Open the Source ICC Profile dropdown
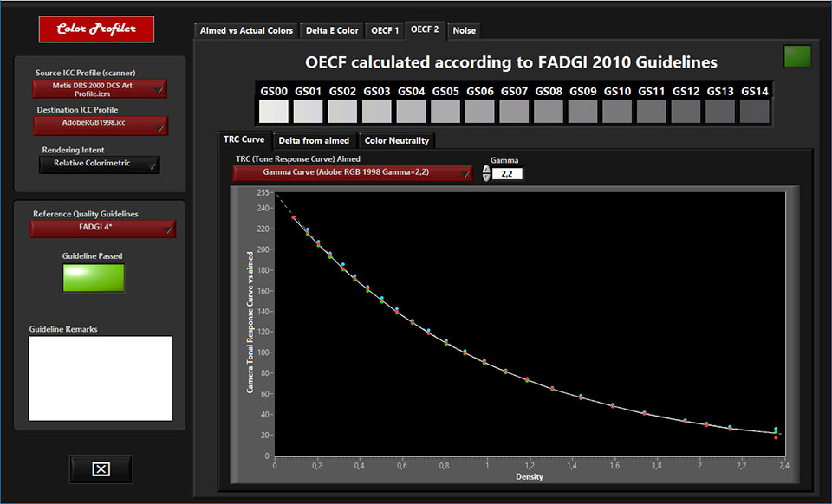This screenshot has height=504, width=832. [x=100, y=89]
